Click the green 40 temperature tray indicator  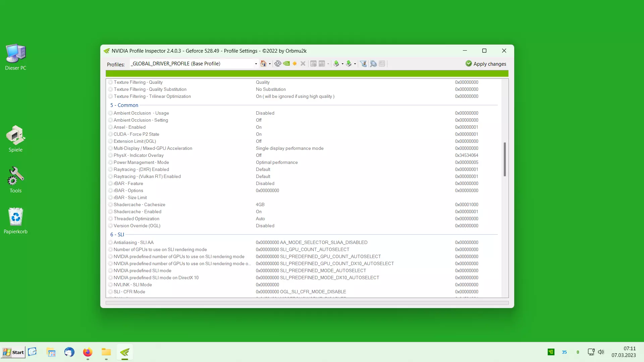(551, 352)
